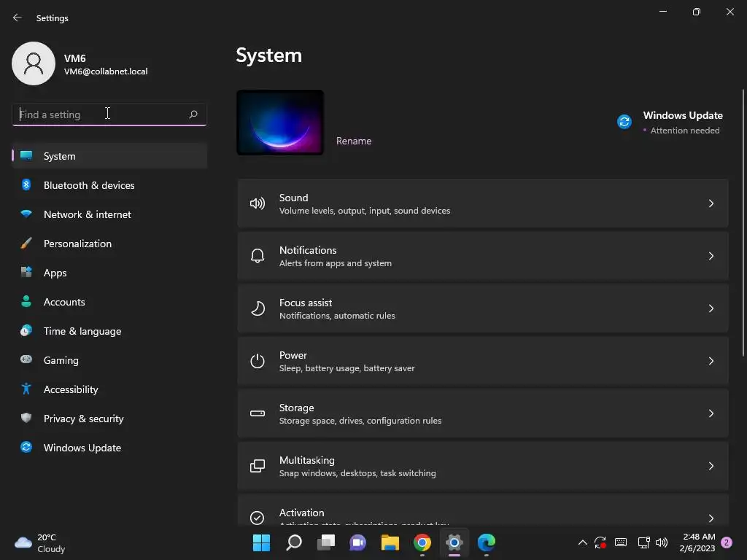Viewport: 747px width, 560px height.
Task: Go to Bluetooth & devices
Action: (109, 185)
